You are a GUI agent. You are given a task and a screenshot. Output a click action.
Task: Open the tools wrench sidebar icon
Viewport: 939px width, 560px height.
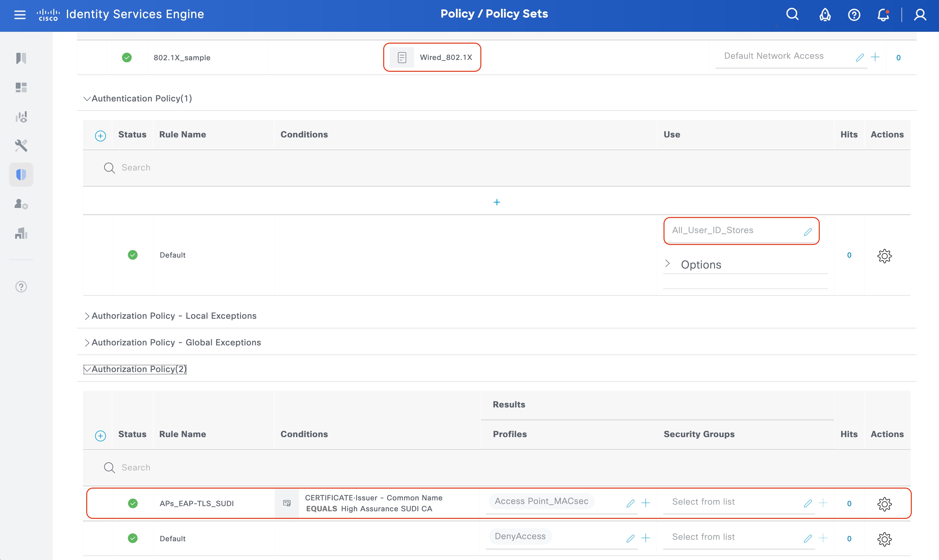click(x=21, y=145)
